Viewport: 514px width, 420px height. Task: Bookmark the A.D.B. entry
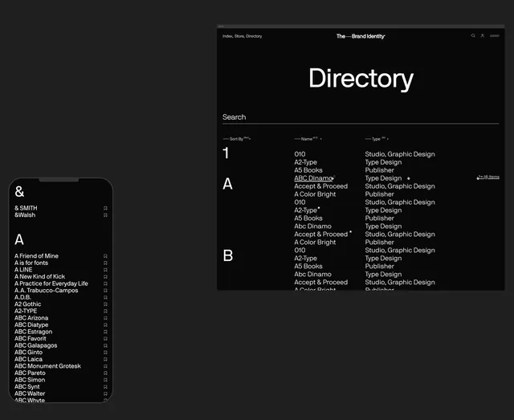(105, 297)
